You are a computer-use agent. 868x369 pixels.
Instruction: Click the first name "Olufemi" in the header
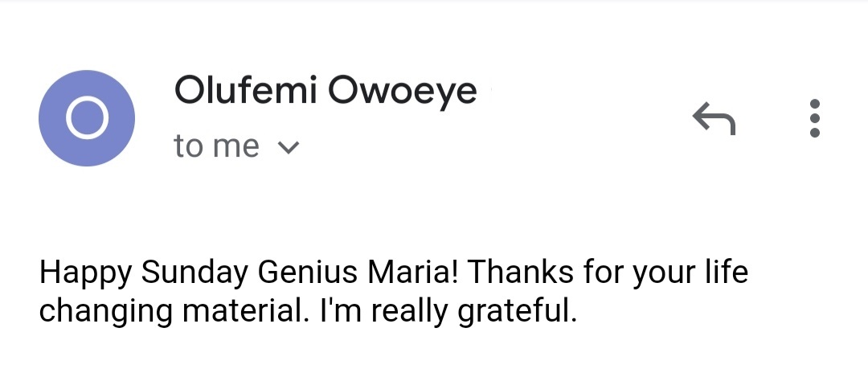pos(246,91)
